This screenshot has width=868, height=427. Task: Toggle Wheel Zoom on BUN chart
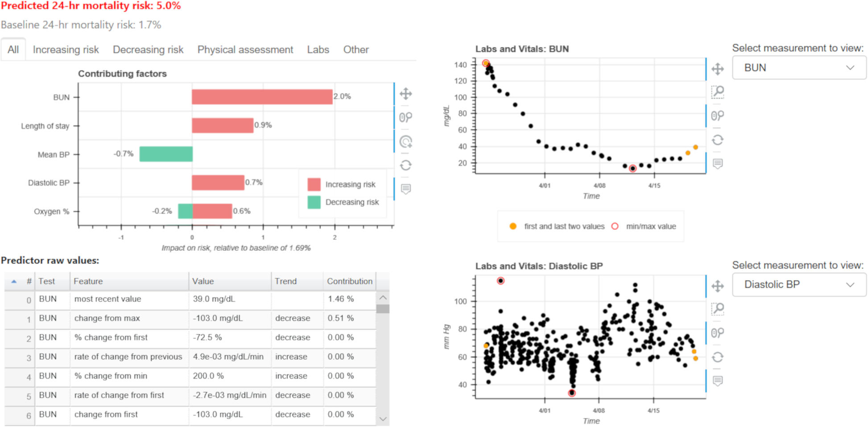tap(717, 116)
